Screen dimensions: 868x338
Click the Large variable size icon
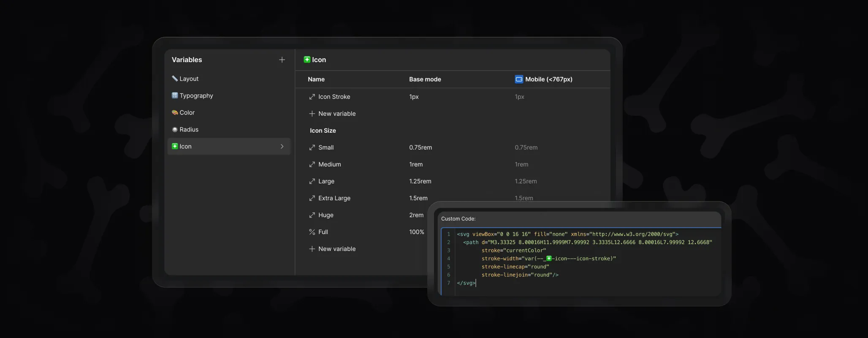[x=312, y=181]
